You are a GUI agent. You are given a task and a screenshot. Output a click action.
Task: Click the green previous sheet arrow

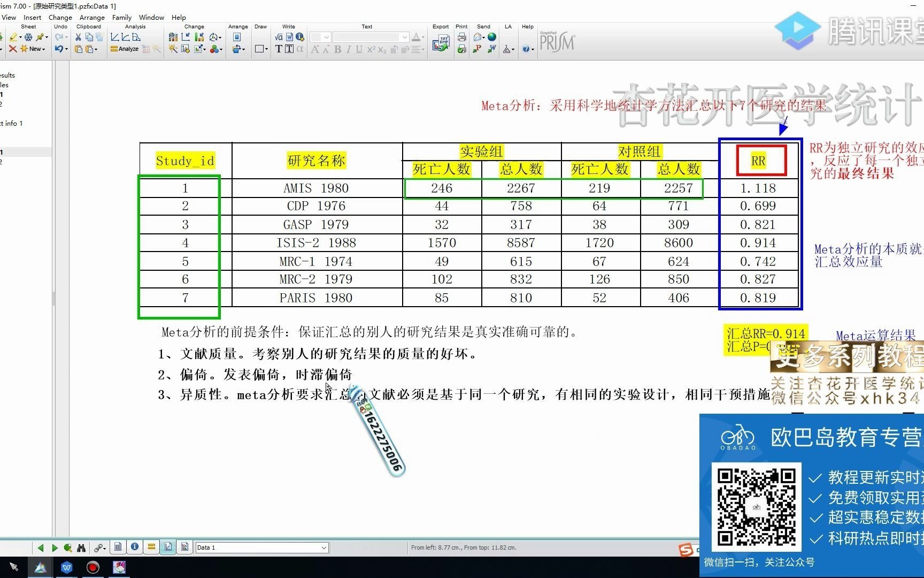[x=40, y=547]
